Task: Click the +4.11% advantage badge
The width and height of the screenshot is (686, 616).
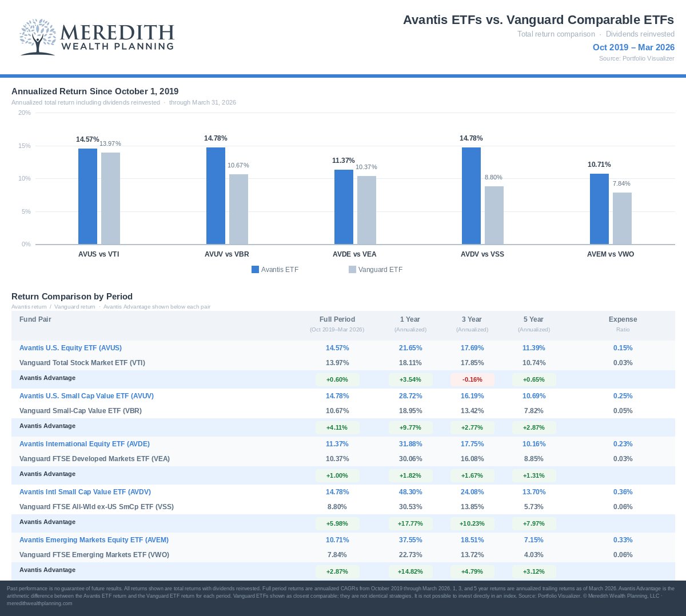Action: (337, 427)
